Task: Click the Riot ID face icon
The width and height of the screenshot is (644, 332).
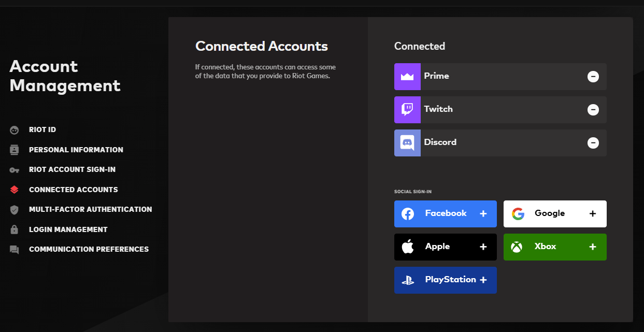Action: (15, 130)
